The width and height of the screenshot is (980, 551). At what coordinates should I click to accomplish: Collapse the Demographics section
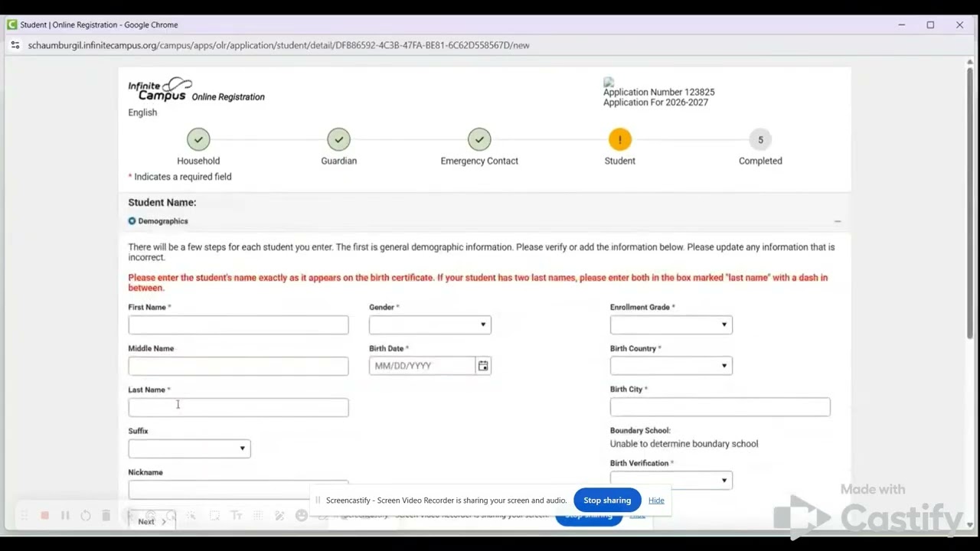(837, 221)
